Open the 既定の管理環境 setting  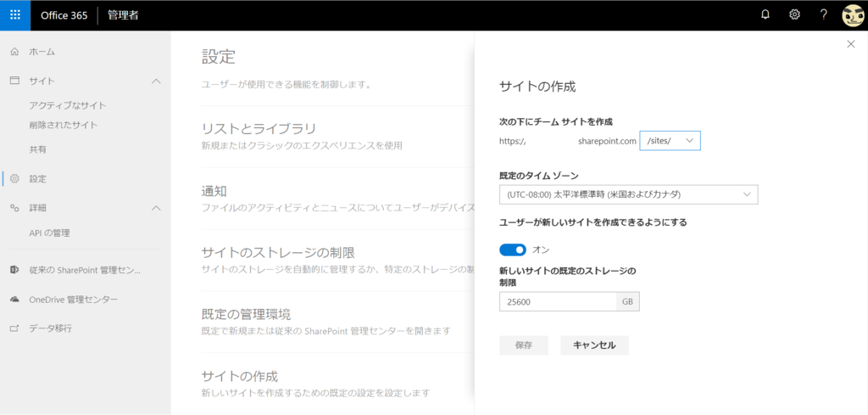246,315
